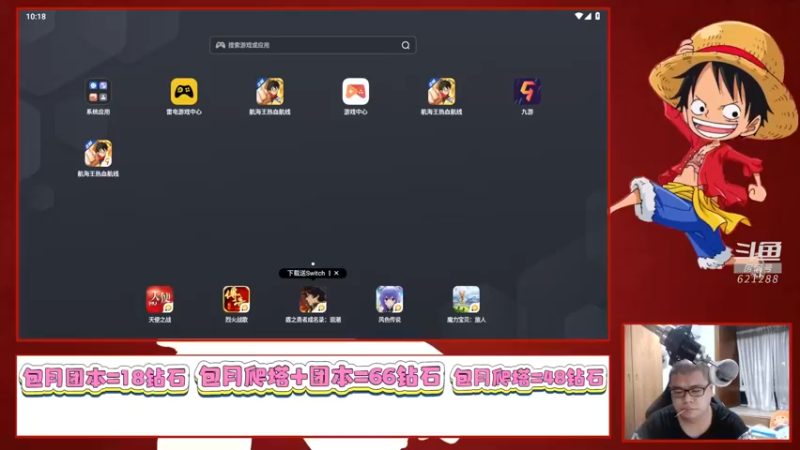Click the 下载送Switch promo bubble text
Image resolution: width=800 pixels, height=450 pixels.
click(x=306, y=273)
